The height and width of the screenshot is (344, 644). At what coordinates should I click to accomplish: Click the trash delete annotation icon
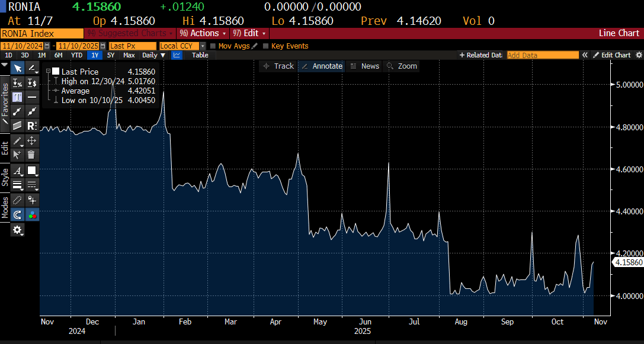pyautogui.click(x=32, y=155)
